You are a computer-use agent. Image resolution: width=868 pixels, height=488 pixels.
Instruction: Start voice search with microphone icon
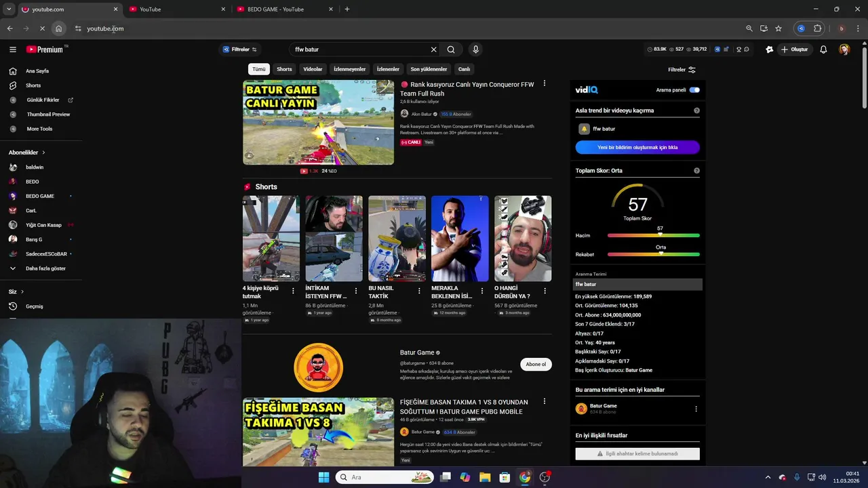click(475, 49)
